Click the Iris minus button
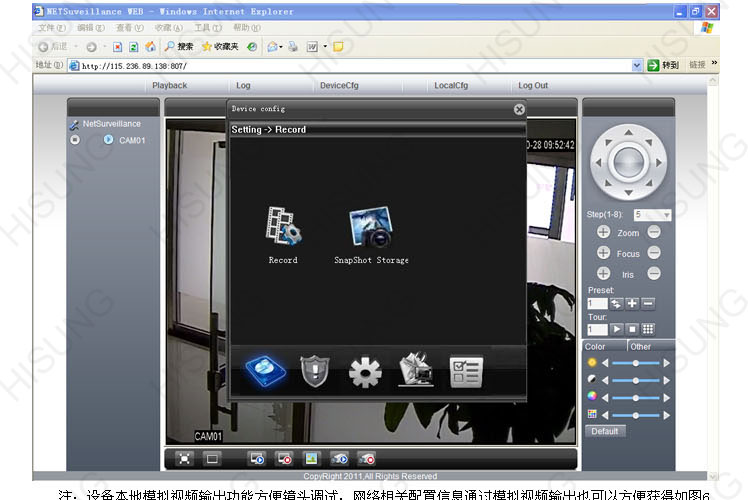Image resolution: width=748 pixels, height=500 pixels. click(x=654, y=273)
